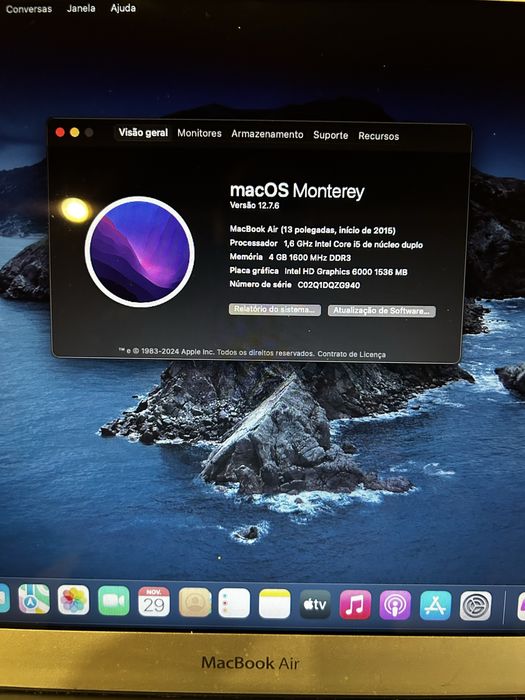The height and width of the screenshot is (700, 525).
Task: Click the Versão 12.7.6 text
Action: (x=254, y=205)
